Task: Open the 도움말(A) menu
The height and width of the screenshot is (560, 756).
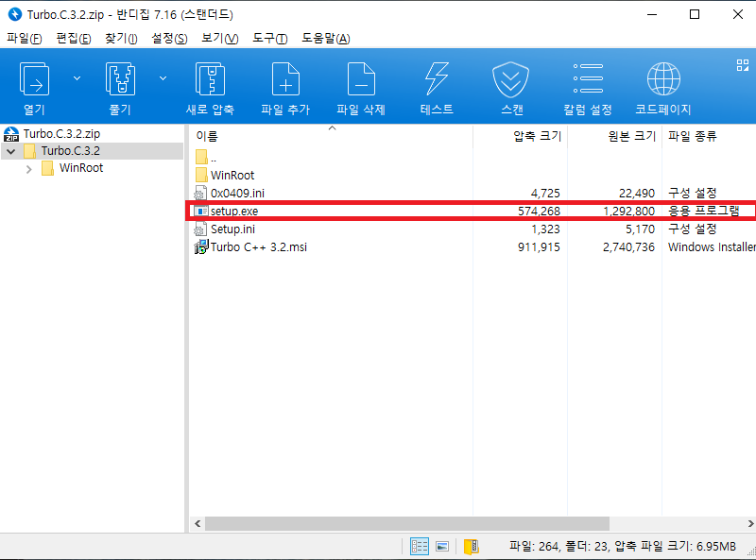Action: click(x=326, y=39)
